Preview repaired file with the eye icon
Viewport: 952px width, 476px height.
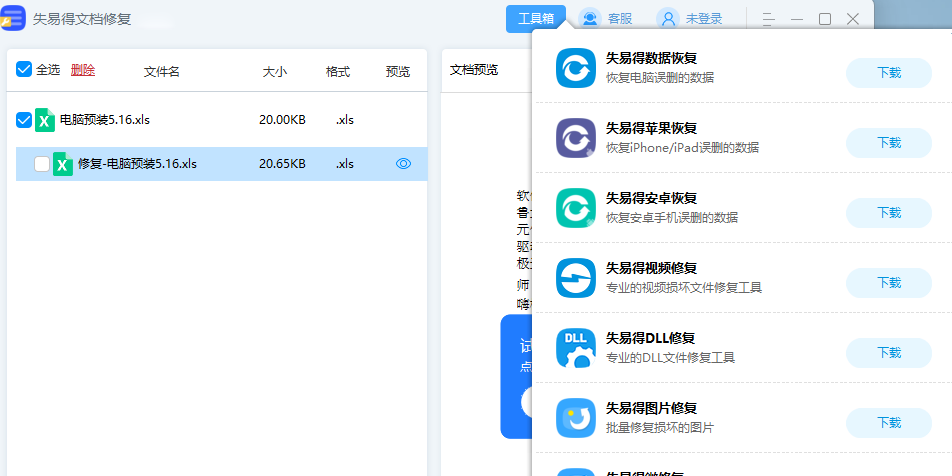[x=404, y=163]
